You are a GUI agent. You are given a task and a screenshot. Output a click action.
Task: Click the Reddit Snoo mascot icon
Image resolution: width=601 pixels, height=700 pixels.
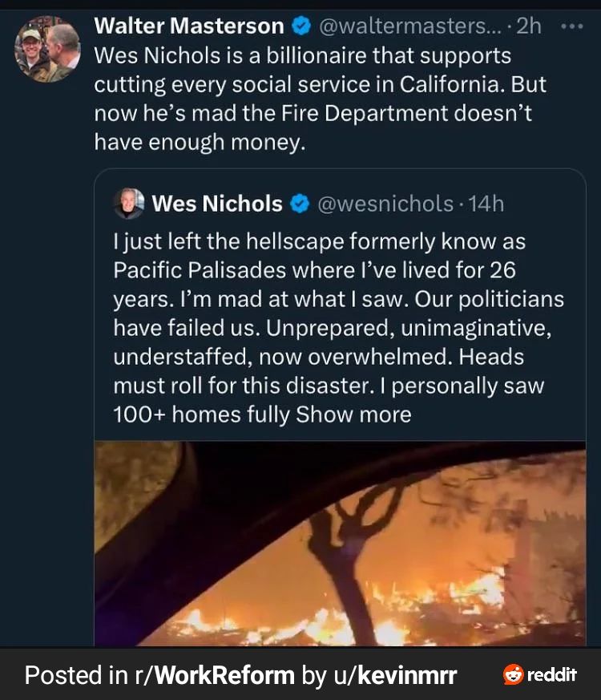pos(513,674)
